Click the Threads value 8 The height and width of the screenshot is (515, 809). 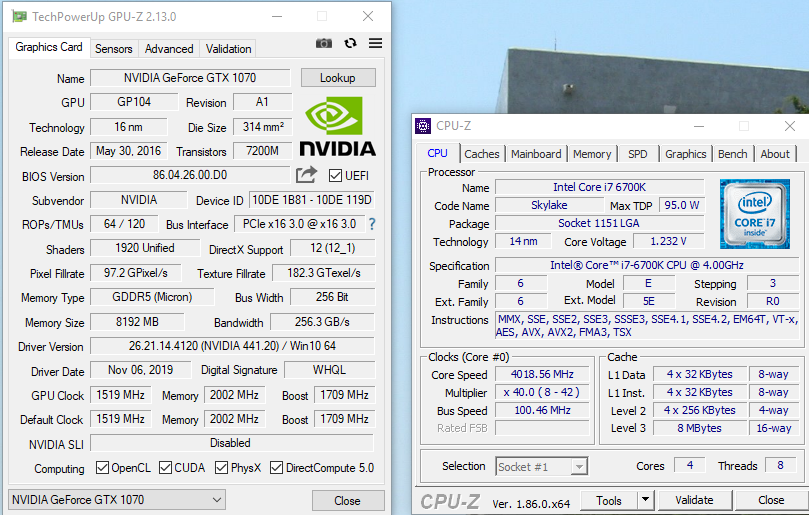point(781,465)
